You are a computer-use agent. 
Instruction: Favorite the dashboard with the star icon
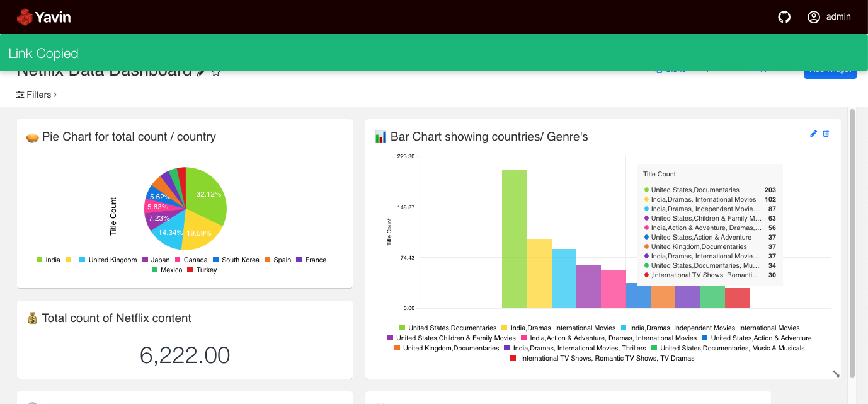[216, 71]
